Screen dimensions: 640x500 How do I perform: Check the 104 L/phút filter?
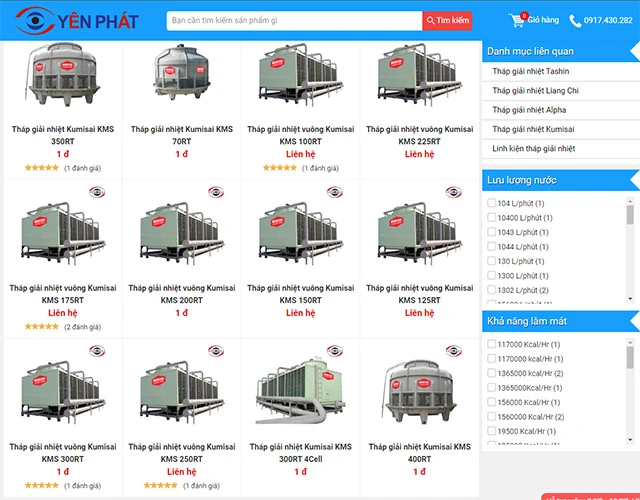point(491,203)
